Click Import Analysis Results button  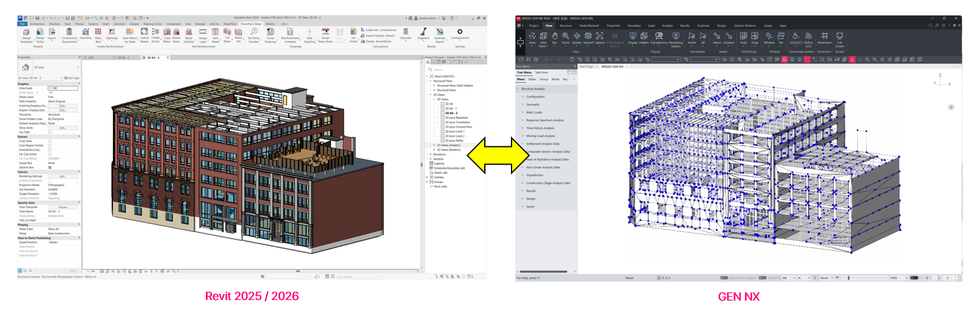pyautogui.click(x=377, y=35)
